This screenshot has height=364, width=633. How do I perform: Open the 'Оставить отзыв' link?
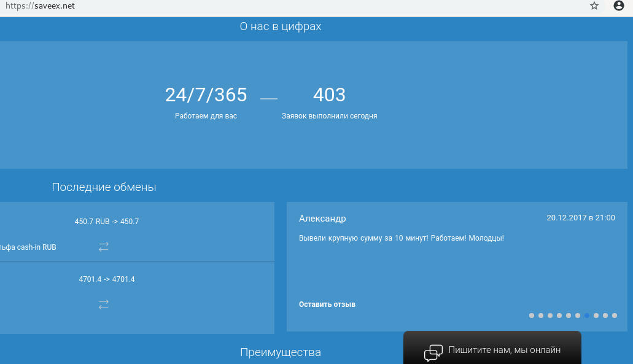(x=327, y=304)
